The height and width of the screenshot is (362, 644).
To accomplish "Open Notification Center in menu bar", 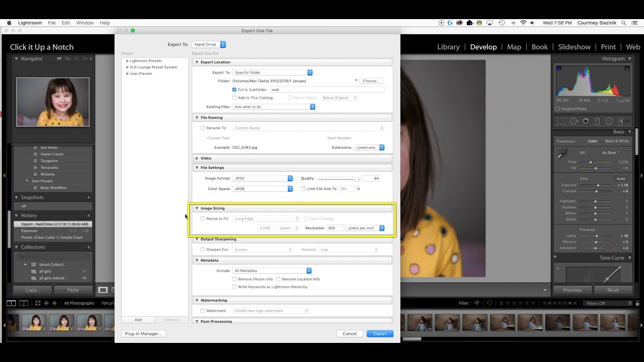I will pos(635,23).
